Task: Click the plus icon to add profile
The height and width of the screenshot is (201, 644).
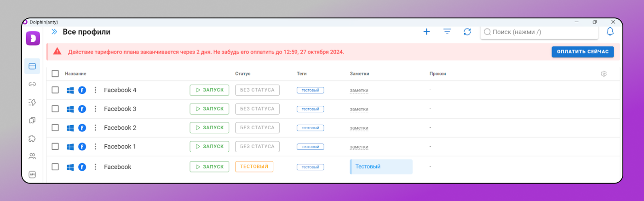Action: pos(426,32)
